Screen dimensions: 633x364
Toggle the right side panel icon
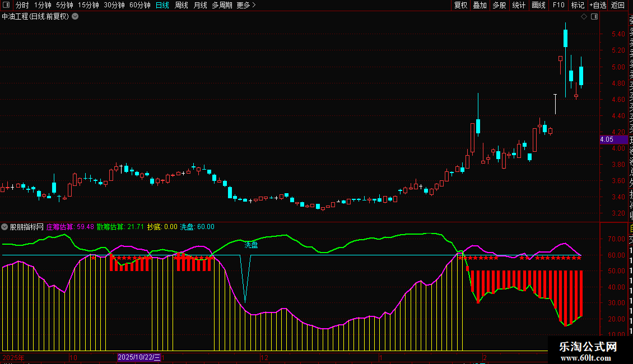(x=594, y=17)
